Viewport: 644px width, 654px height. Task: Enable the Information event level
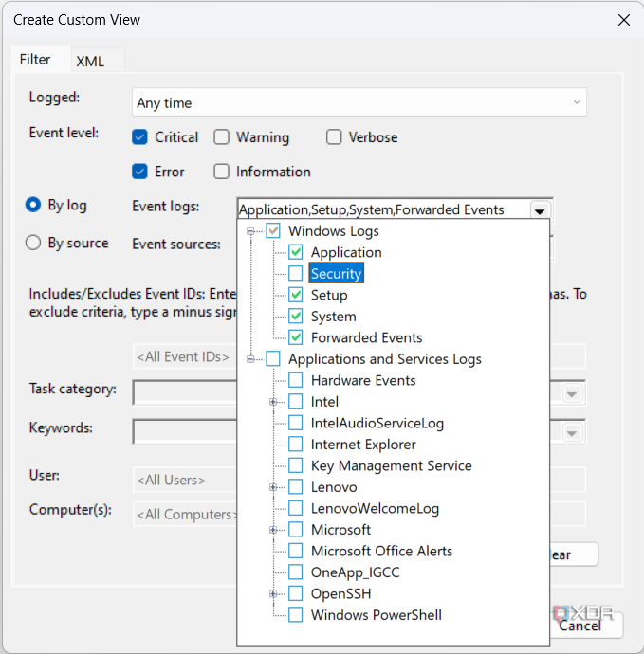point(221,171)
